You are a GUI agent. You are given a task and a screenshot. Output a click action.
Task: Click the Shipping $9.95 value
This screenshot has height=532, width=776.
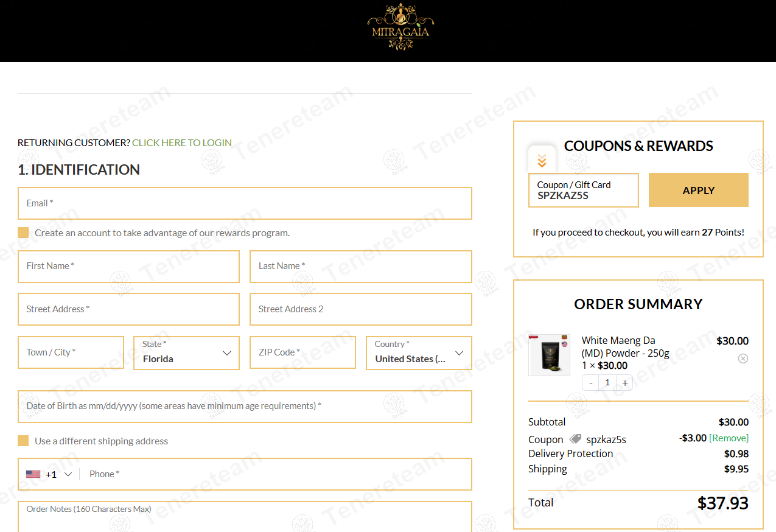pyautogui.click(x=736, y=469)
